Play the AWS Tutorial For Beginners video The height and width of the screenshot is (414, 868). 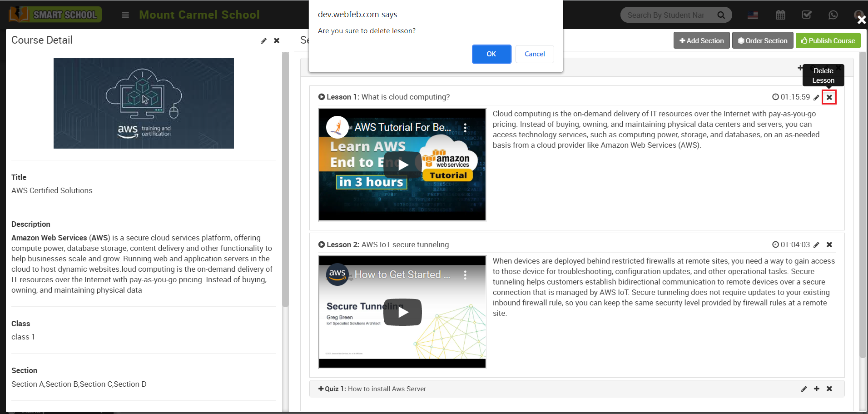402,165
